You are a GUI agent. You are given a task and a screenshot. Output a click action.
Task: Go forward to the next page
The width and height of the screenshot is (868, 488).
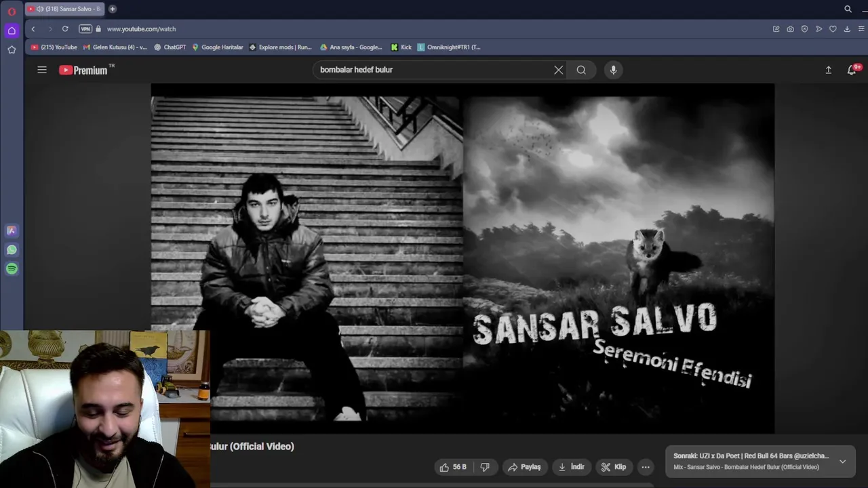(50, 29)
